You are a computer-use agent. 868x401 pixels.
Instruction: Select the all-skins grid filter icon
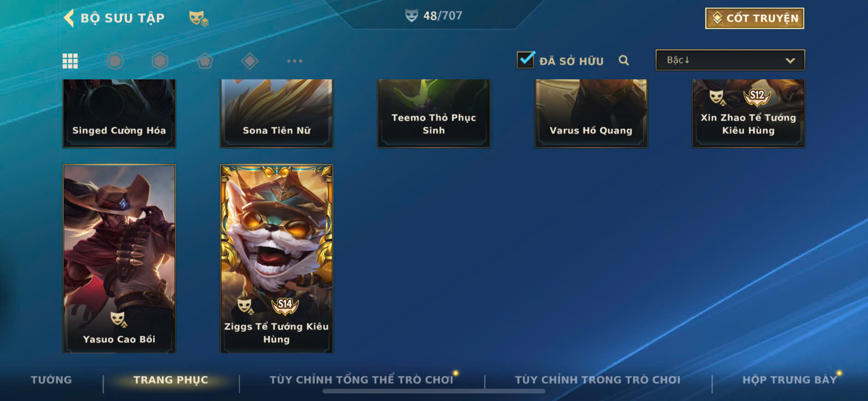point(70,61)
